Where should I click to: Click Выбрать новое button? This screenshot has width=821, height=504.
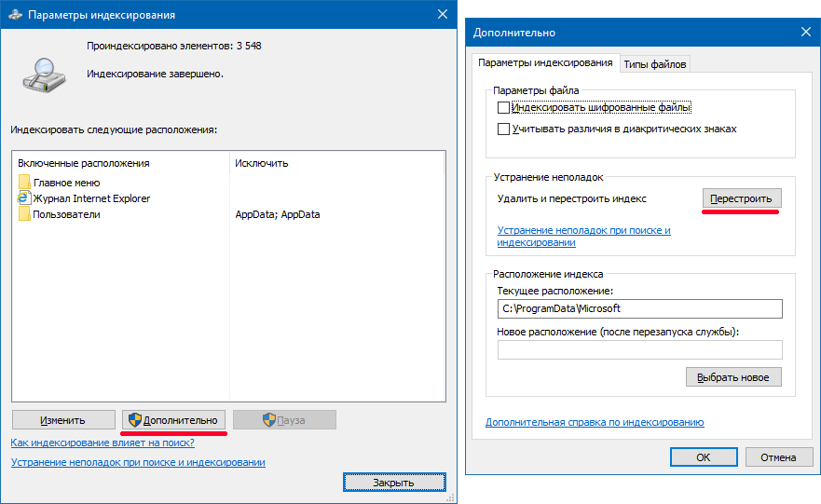733,377
